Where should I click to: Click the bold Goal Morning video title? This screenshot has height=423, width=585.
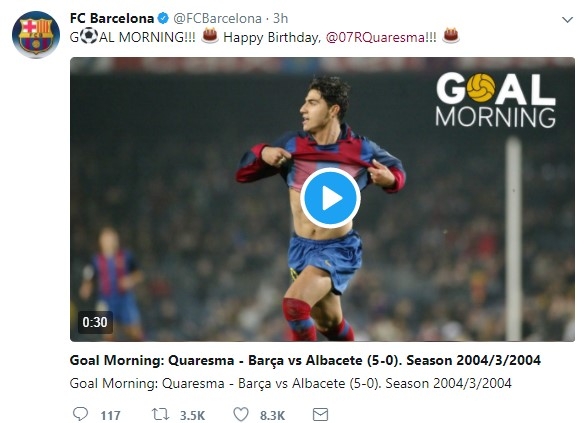[x=305, y=360]
